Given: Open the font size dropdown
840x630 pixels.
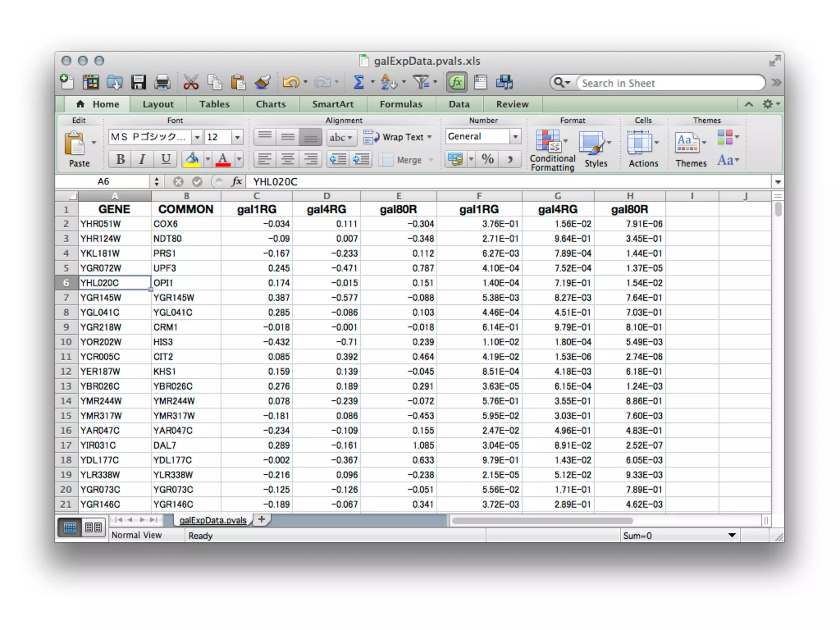Looking at the screenshot, I should pos(237,137).
